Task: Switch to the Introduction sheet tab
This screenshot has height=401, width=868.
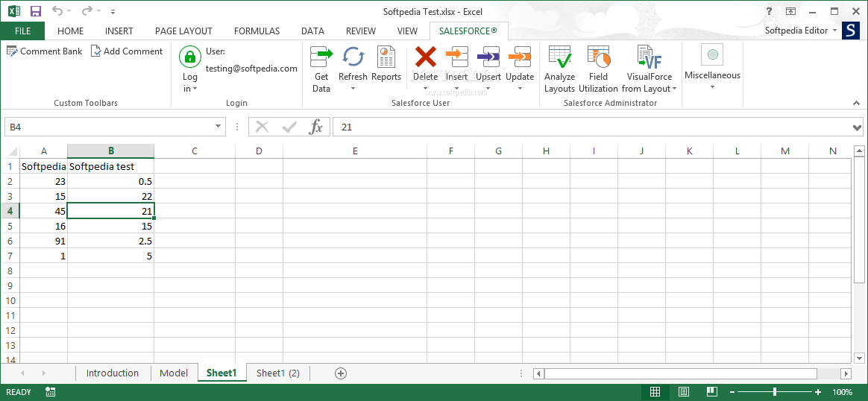Action: click(x=113, y=373)
